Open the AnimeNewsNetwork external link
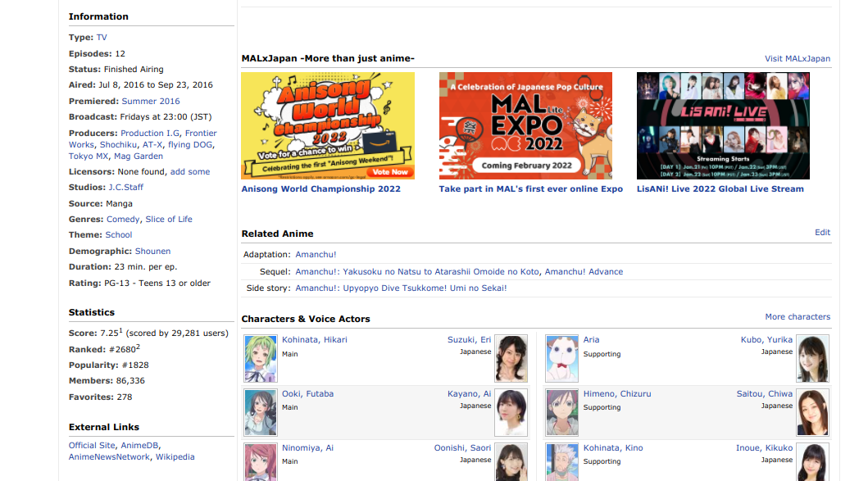The height and width of the screenshot is (481, 868). coord(109,457)
